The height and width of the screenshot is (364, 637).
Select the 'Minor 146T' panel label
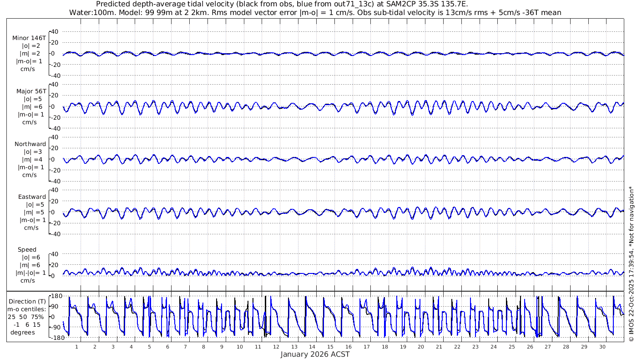29,38
